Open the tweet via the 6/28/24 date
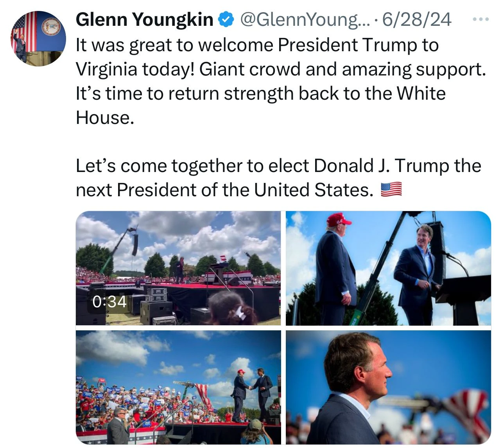Screen dimensions: 502x448 416,20
